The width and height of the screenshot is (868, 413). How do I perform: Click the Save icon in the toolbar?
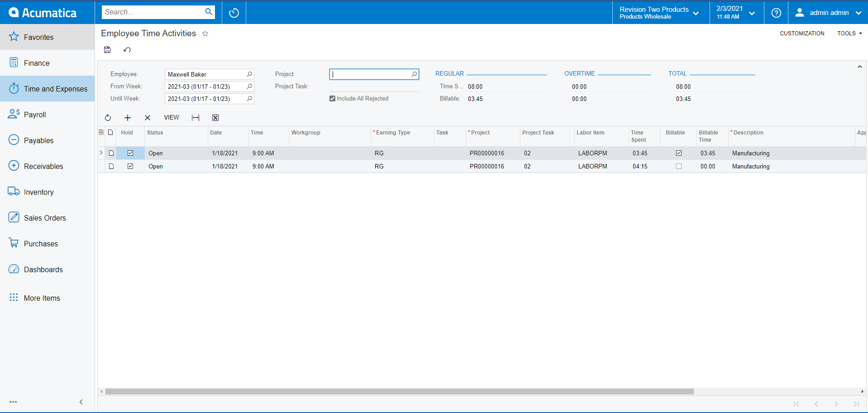(107, 50)
